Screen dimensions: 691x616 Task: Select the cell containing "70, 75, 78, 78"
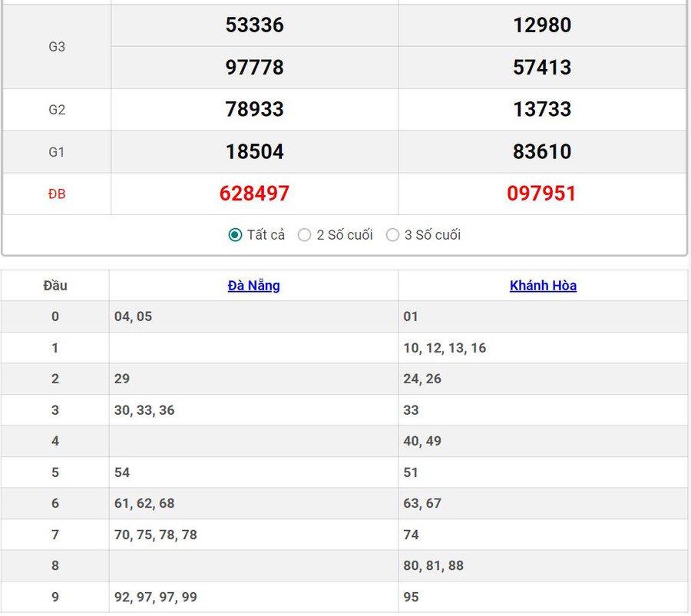pyautogui.click(x=156, y=535)
